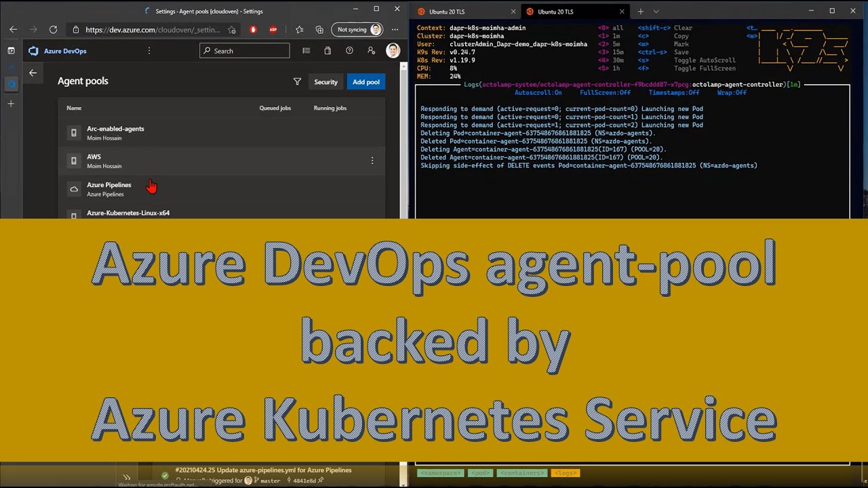
Task: Click the Azure DevOps logo
Action: click(x=33, y=51)
